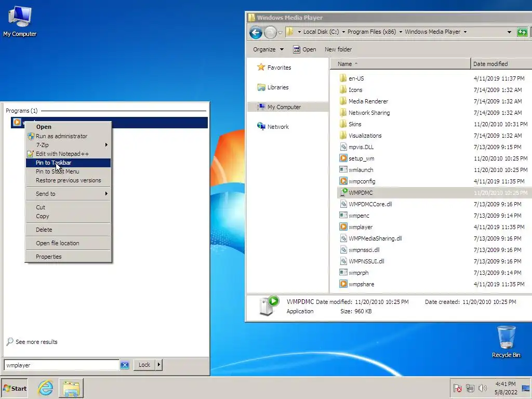The height and width of the screenshot is (399, 532).
Task: Select the setup_wm application icon
Action: (x=343, y=158)
